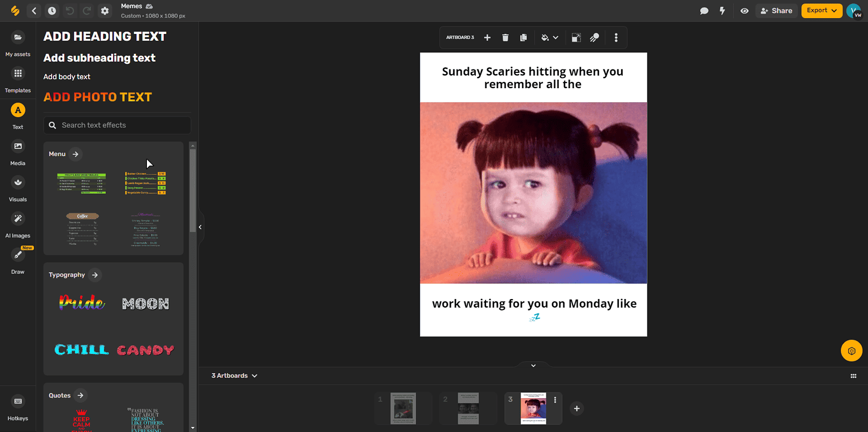Viewport: 868px width, 432px height.
Task: Open the Visuals panel
Action: (18, 188)
